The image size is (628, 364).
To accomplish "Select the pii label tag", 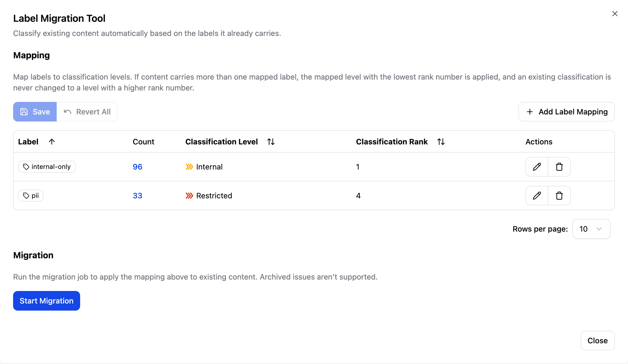I will point(31,196).
